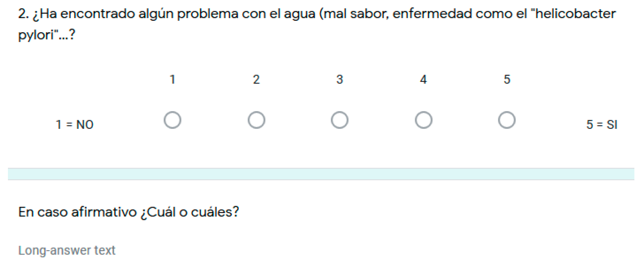Click the "En caso afirmativo" question title

point(77,212)
